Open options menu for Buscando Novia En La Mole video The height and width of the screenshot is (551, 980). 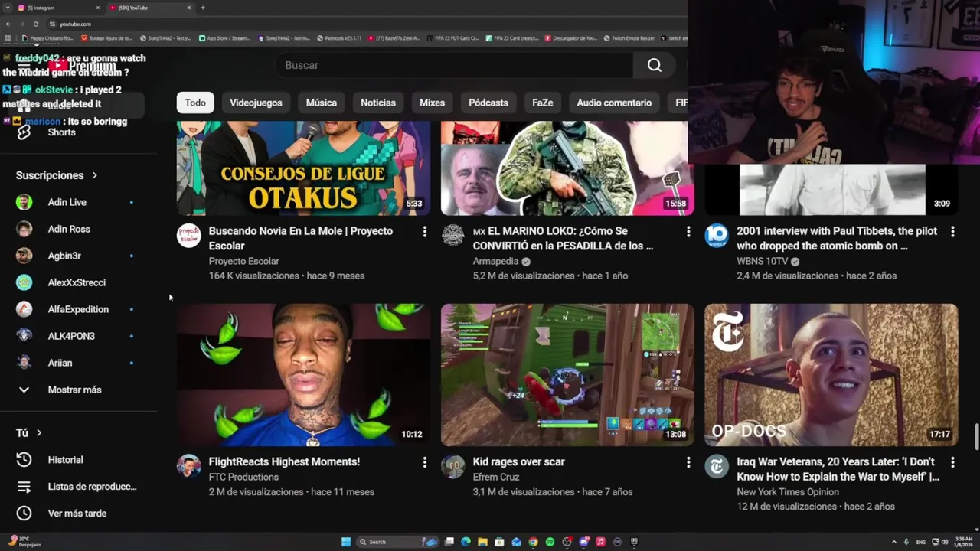pyautogui.click(x=424, y=231)
